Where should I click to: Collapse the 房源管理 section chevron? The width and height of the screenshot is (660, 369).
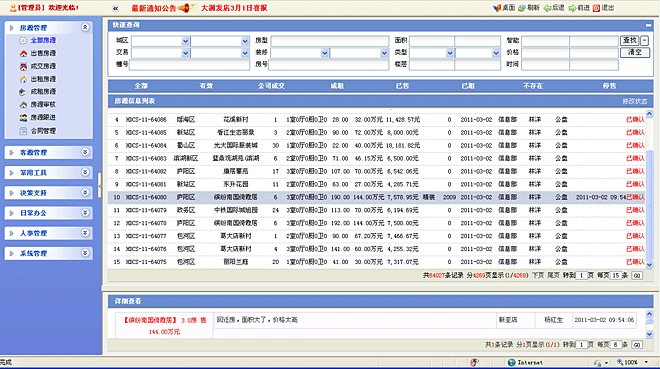point(85,27)
